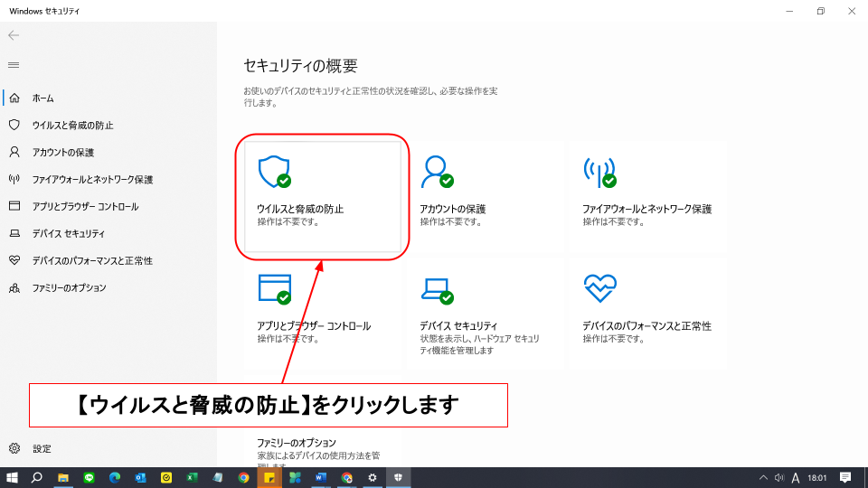Open the Windows Start menu

click(13, 477)
